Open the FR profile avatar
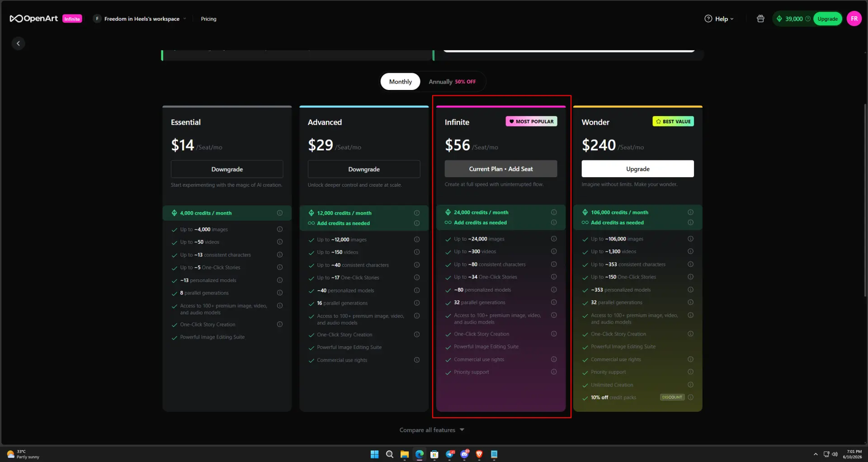Image resolution: width=868 pixels, height=462 pixels. (x=854, y=19)
